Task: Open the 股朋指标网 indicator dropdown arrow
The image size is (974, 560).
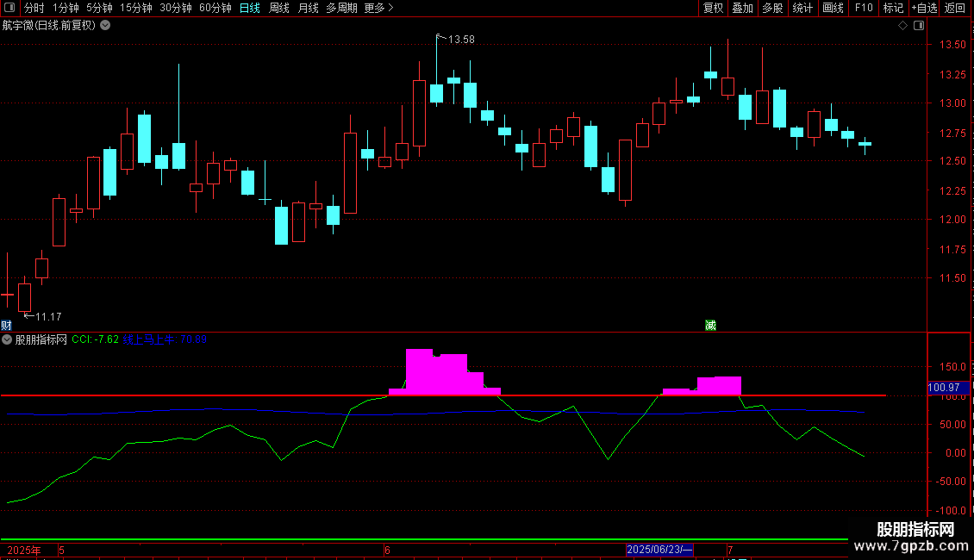Action: [x=7, y=339]
